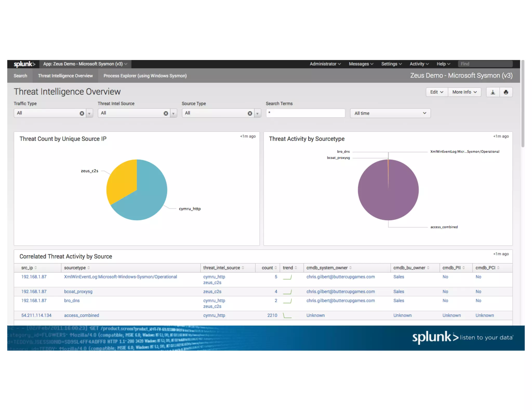
Task: Click bcoat_proxysg sourcetype link
Action: click(x=78, y=292)
